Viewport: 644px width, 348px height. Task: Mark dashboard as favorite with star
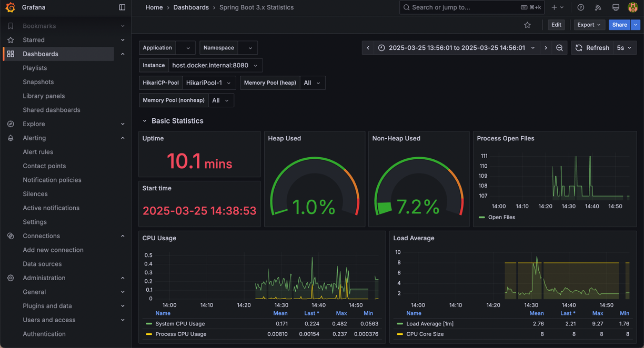pos(527,25)
